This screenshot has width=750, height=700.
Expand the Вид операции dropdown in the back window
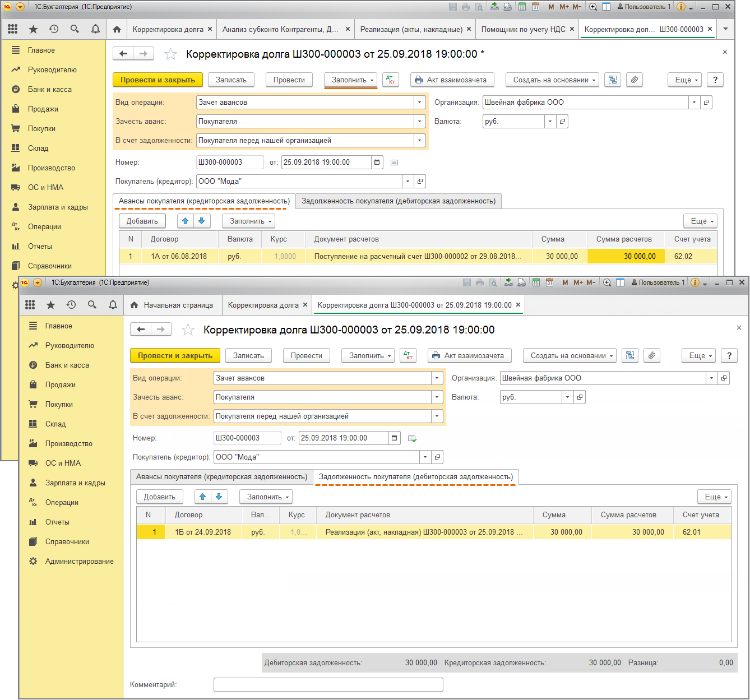420,103
